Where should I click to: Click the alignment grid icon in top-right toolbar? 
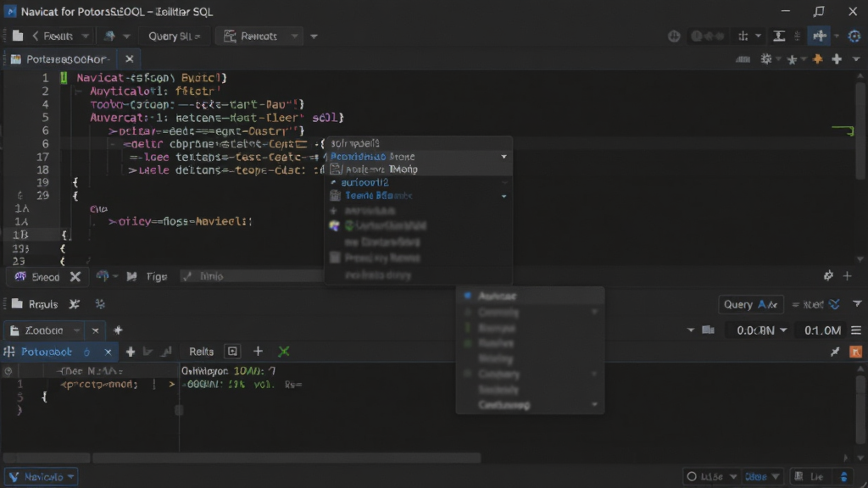(x=743, y=36)
